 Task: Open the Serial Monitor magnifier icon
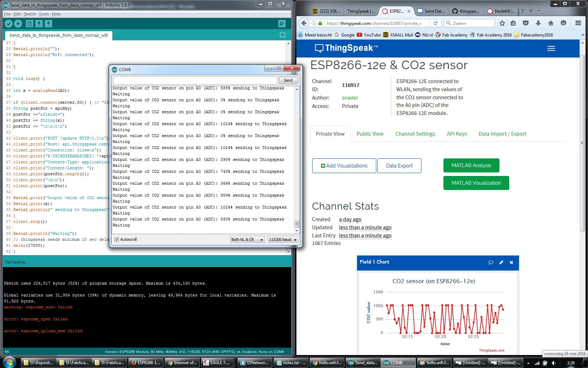tap(282, 23)
